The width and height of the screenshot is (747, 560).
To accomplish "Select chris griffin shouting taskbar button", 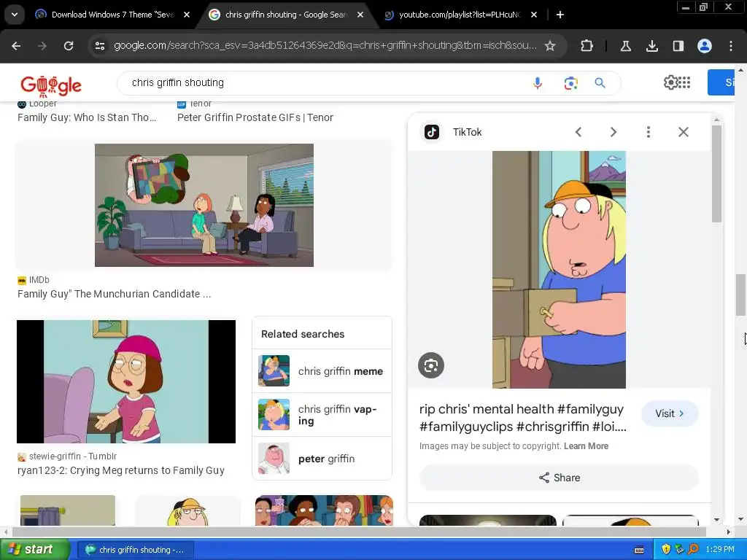I will (x=135, y=550).
